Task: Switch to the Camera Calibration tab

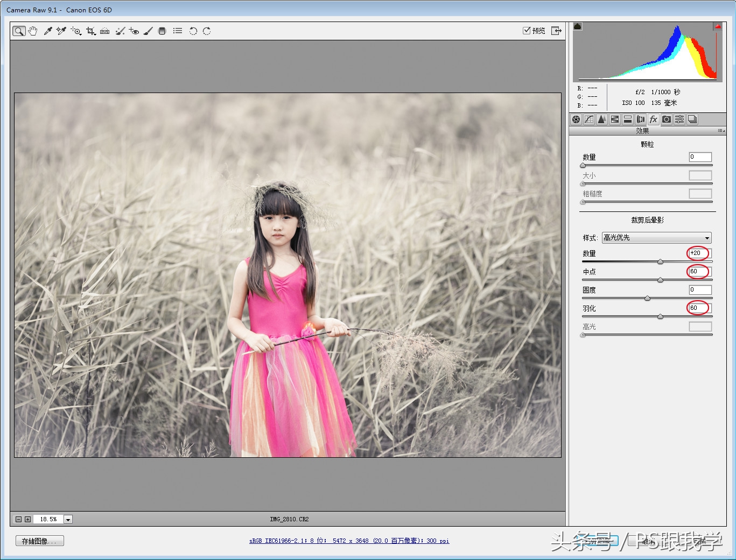Action: [x=667, y=119]
